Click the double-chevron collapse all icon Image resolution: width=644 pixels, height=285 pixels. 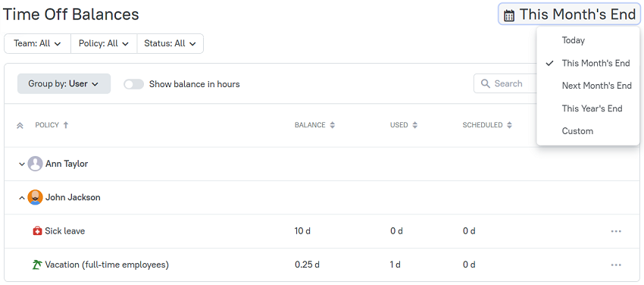point(20,126)
